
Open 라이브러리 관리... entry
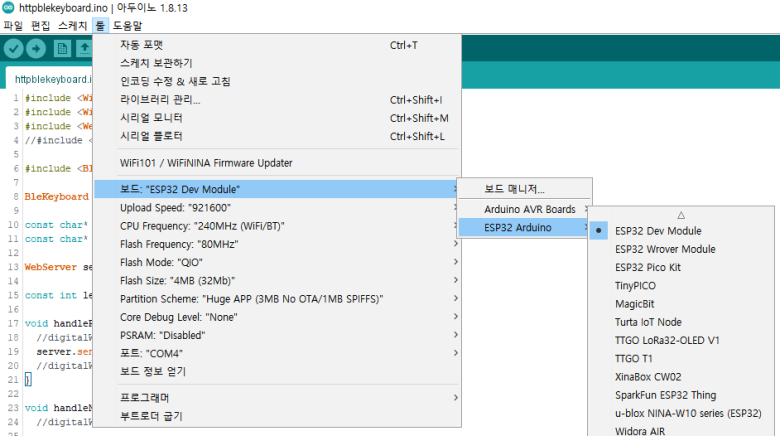[277, 100]
